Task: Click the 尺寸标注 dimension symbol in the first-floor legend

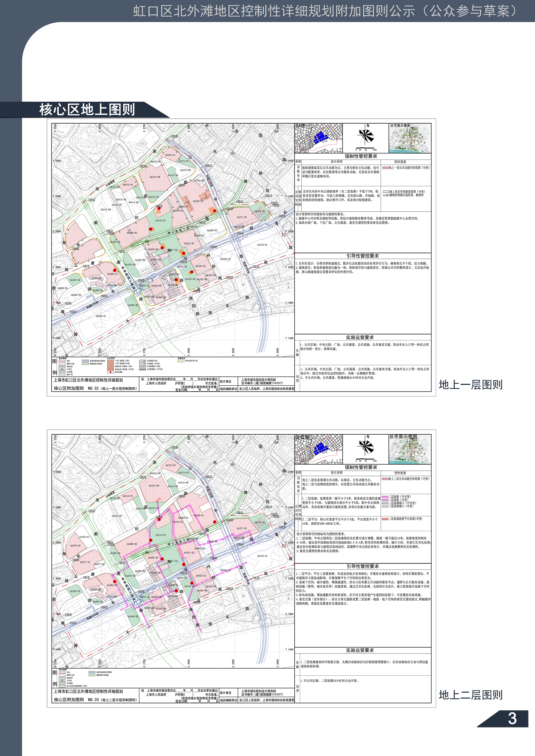Action: [x=62, y=369]
